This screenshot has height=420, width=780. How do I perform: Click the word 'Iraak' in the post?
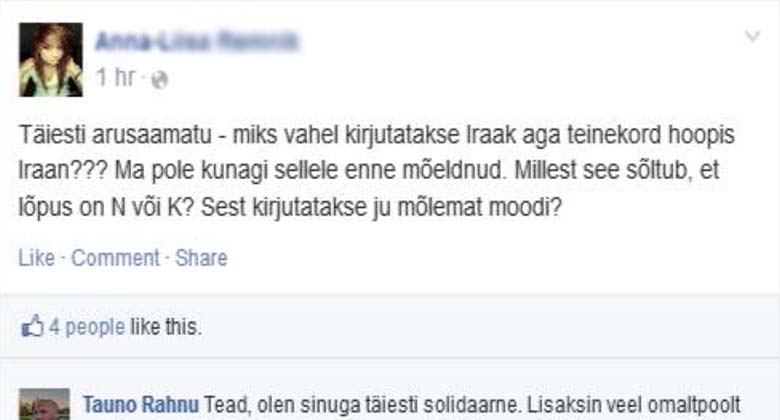pos(490,135)
